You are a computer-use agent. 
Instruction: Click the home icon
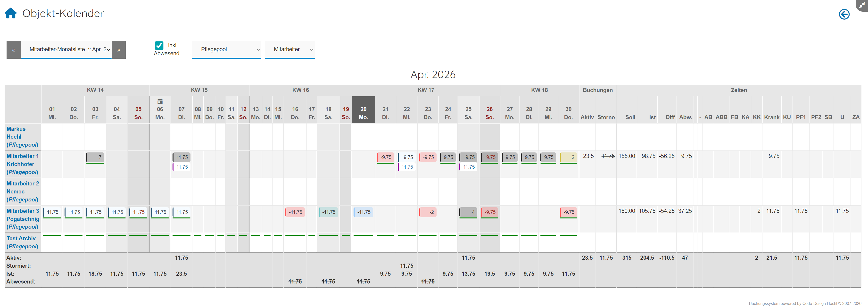pos(10,13)
